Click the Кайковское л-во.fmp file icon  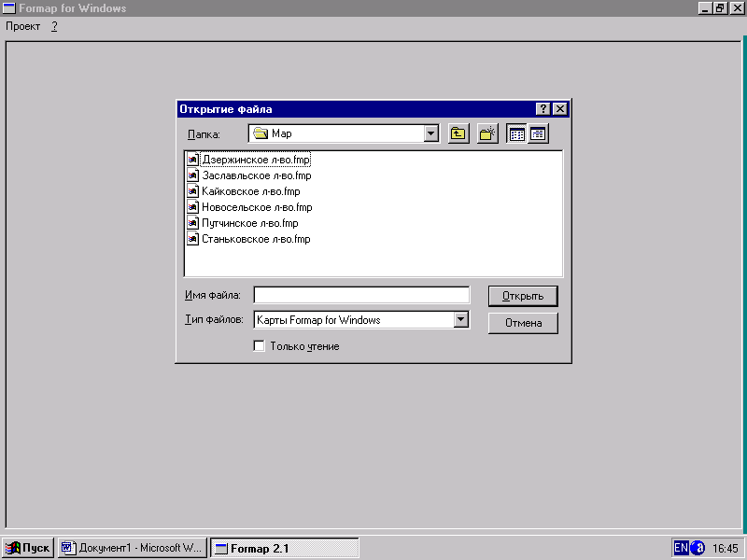(x=192, y=191)
